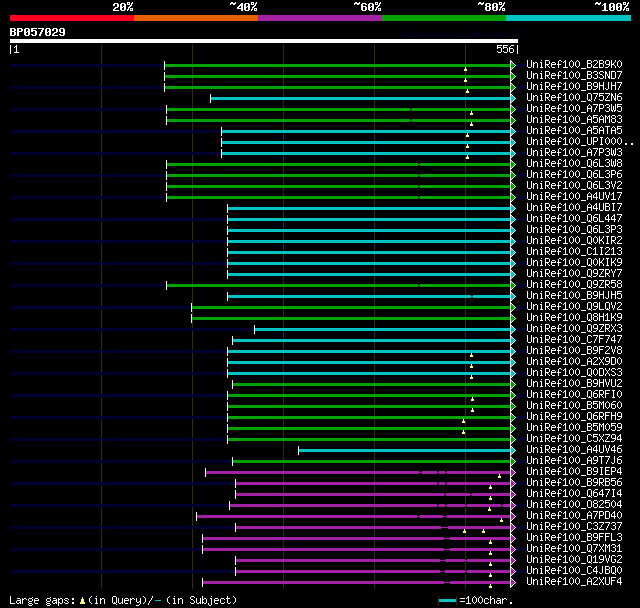This screenshot has width=640, height=608.
Task: Click the UniRef100_A5ATA5 label
Action: 574,131
